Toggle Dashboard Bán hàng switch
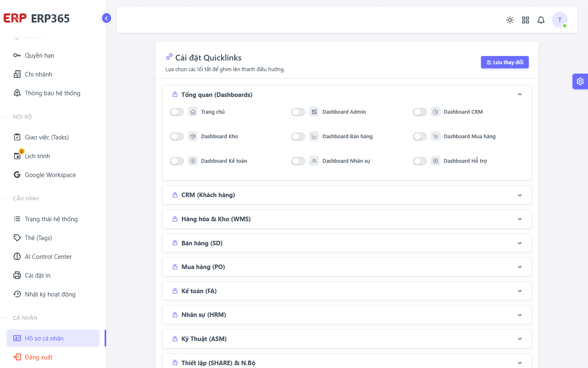 [x=298, y=137]
